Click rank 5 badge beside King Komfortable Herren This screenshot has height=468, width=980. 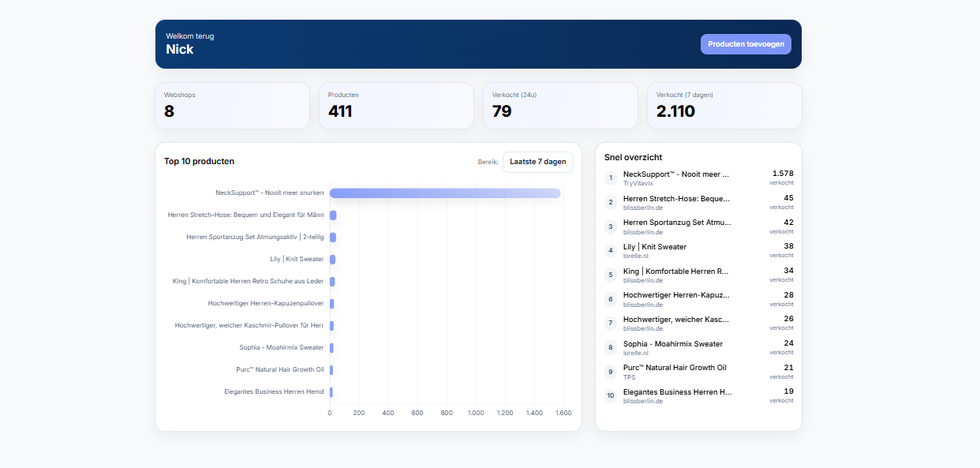coord(611,275)
